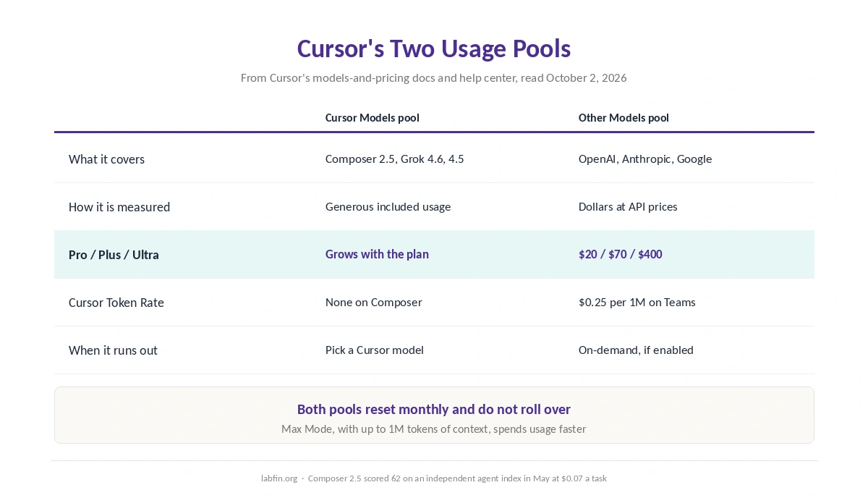Click the title "Cursor's Two Usage Pools"

tap(434, 48)
